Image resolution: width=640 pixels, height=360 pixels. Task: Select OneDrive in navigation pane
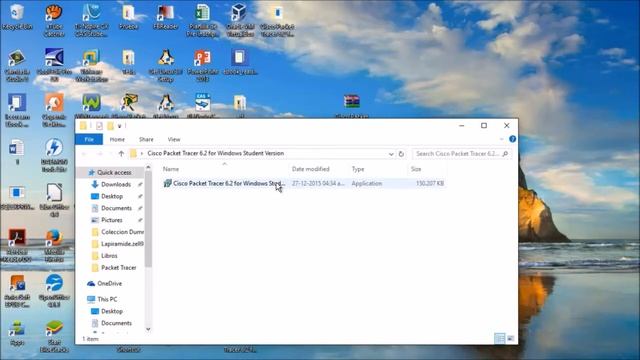coord(105,283)
